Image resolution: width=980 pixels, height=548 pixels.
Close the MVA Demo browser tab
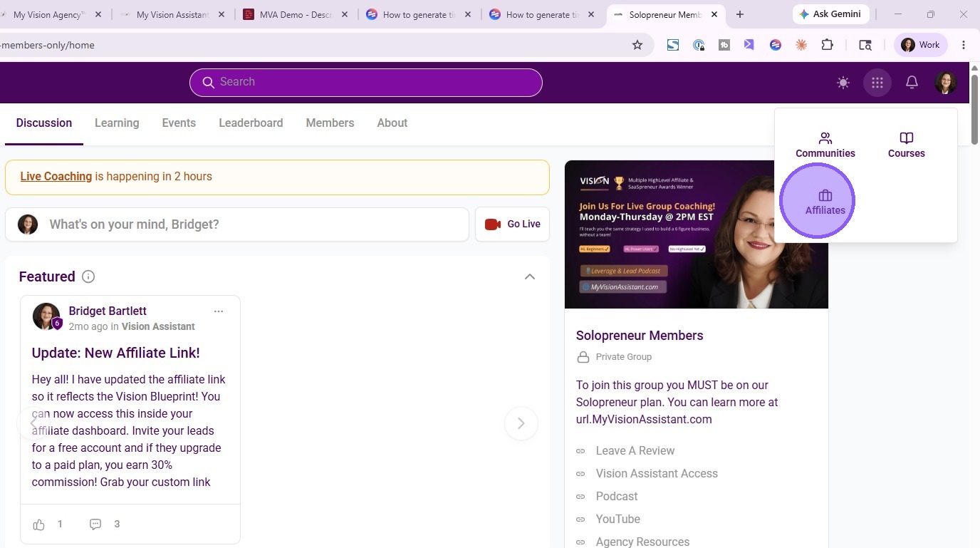(345, 14)
